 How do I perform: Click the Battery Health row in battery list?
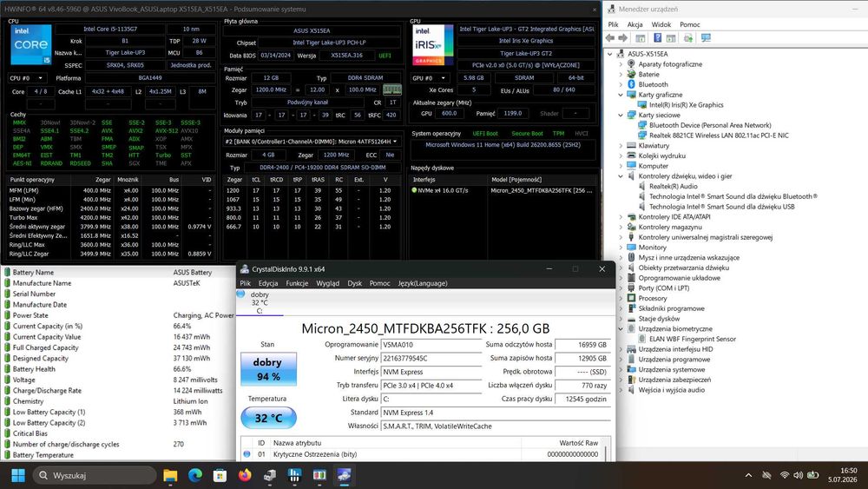117,369
